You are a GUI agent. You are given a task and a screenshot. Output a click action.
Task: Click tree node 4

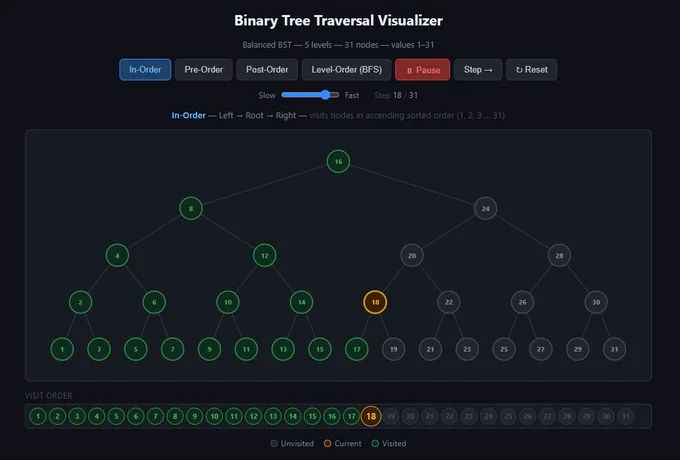(117, 255)
